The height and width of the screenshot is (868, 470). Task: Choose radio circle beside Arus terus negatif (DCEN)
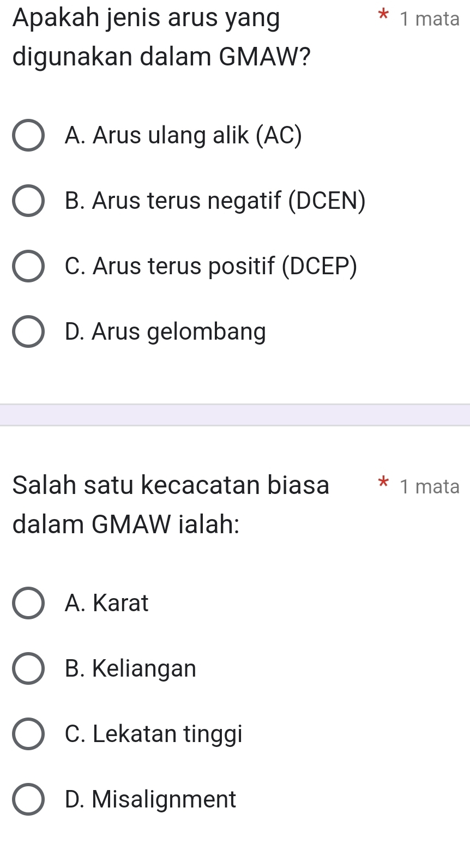tap(28, 201)
